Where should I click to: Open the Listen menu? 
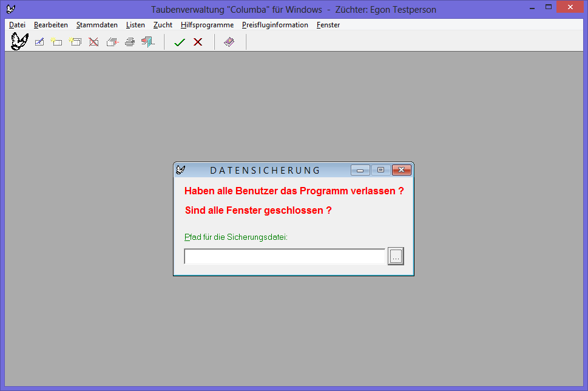pos(135,25)
